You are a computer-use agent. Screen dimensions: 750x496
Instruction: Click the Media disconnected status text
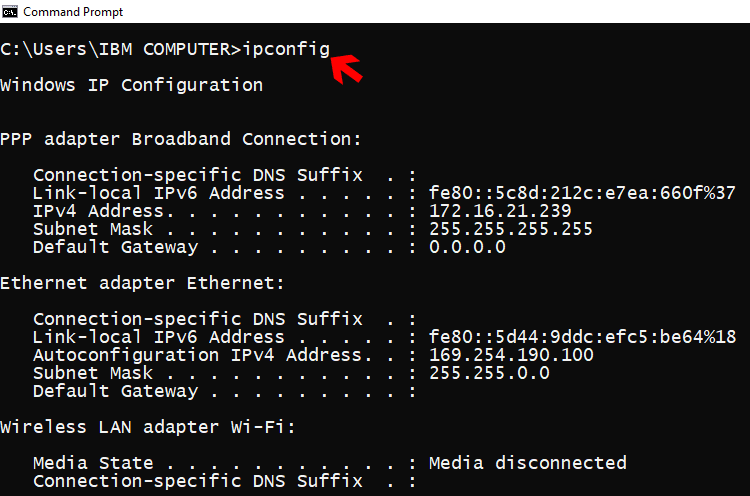click(x=528, y=463)
